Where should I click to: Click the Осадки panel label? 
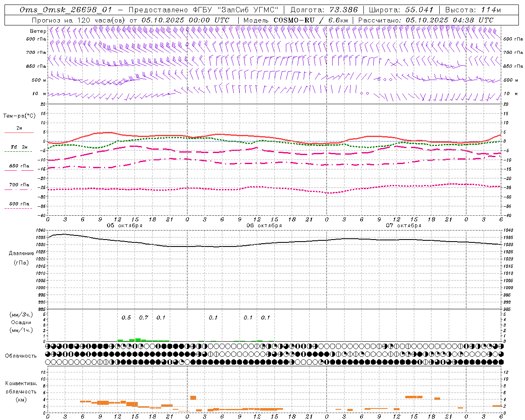click(x=21, y=322)
